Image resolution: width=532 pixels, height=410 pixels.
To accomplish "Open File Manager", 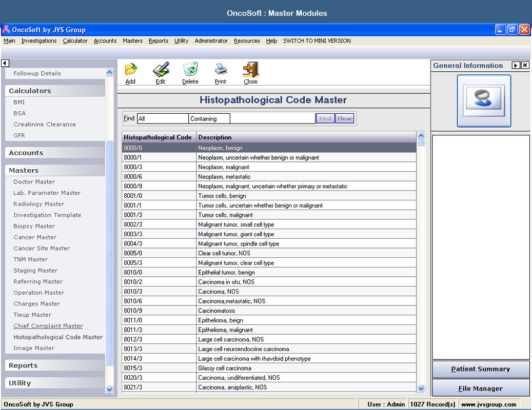I will pos(480,388).
